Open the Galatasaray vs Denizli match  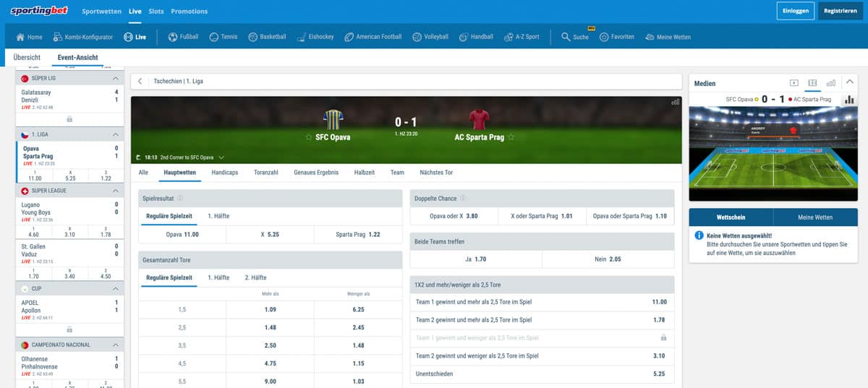69,100
